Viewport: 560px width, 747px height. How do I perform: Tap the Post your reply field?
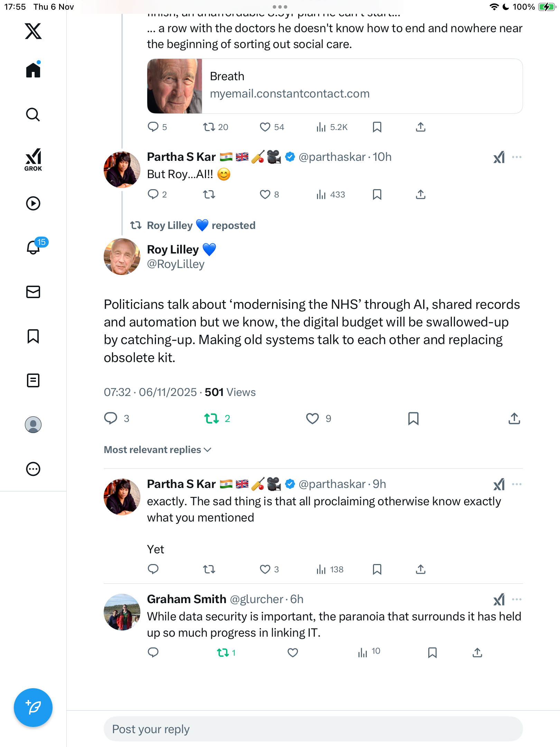click(x=313, y=729)
